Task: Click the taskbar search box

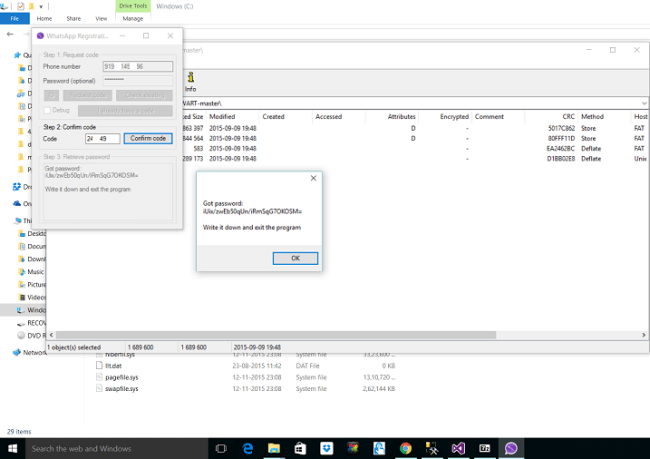Action: click(117, 449)
